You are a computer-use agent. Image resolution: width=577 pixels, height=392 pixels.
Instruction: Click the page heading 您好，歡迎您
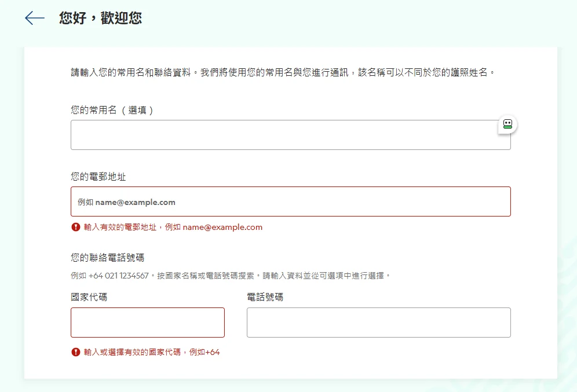tap(100, 18)
